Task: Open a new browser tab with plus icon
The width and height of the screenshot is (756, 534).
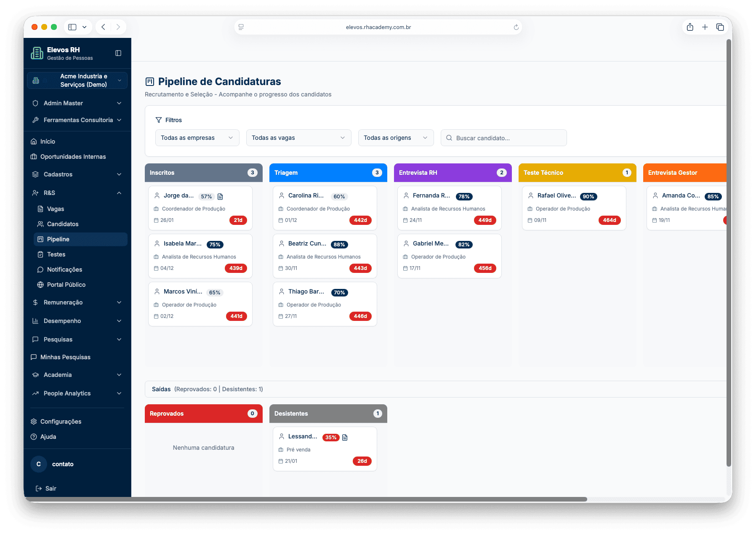Action: click(705, 27)
